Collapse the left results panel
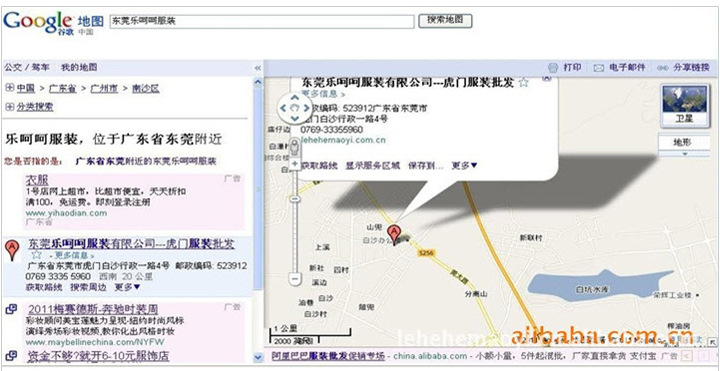Viewport: 720px width, 371px height. click(258, 68)
